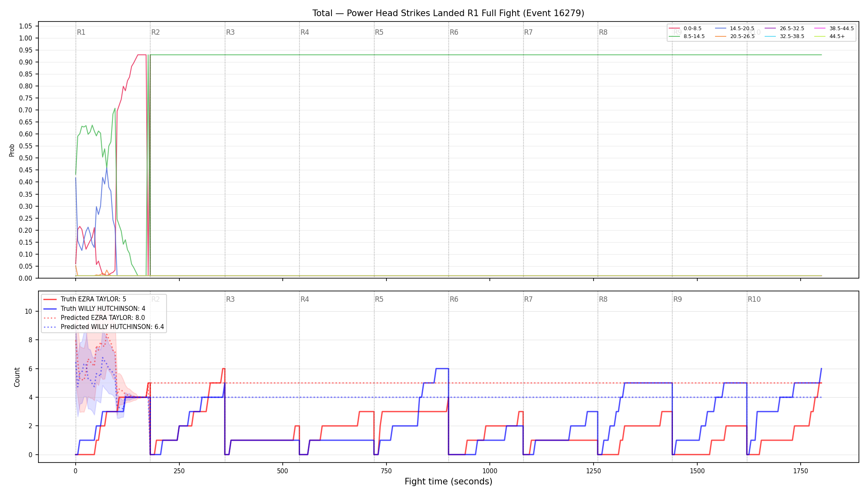Screen dimensions: 868x496
Task: Click the R2 round marker in the probability chart
Action: pyautogui.click(x=155, y=32)
